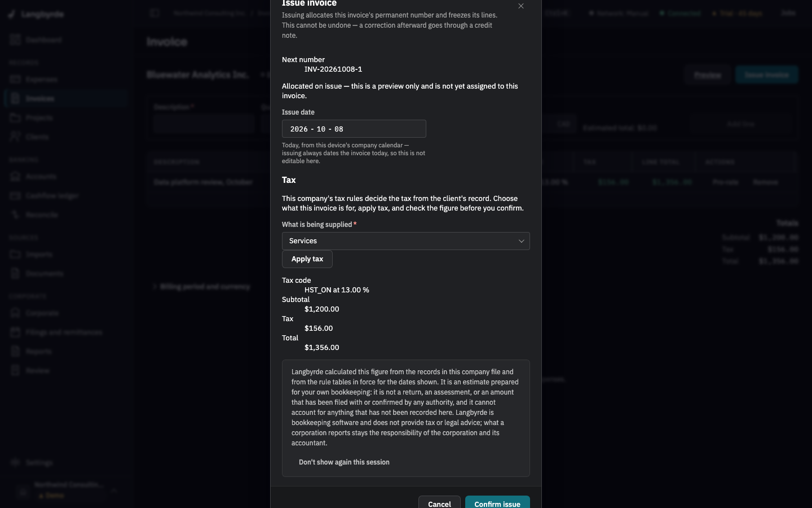This screenshot has width=812, height=508.
Task: Click the Langbyrde logo in sidebar
Action: tap(36, 14)
